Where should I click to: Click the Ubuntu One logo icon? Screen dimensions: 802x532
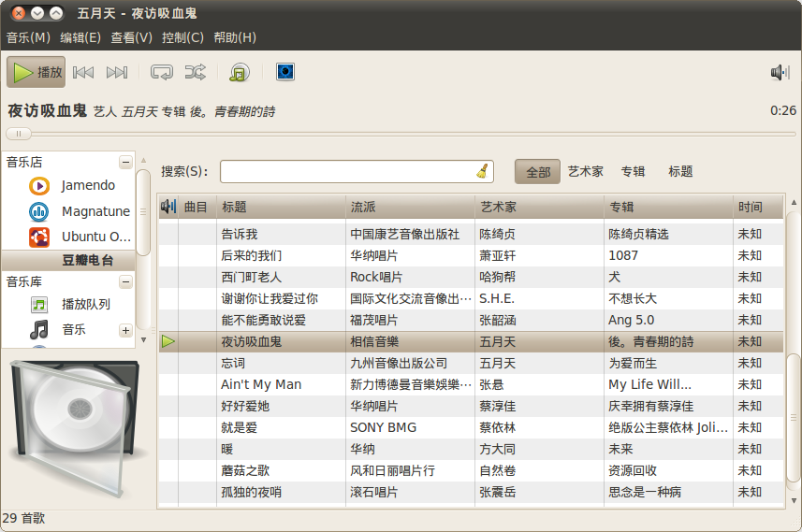(39, 237)
